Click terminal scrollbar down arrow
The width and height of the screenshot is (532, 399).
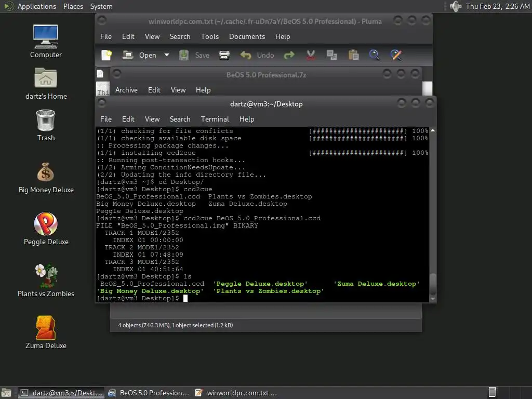click(433, 299)
